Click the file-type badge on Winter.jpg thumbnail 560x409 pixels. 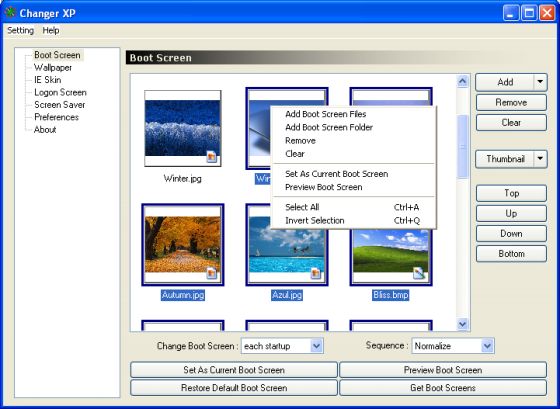pyautogui.click(x=211, y=156)
